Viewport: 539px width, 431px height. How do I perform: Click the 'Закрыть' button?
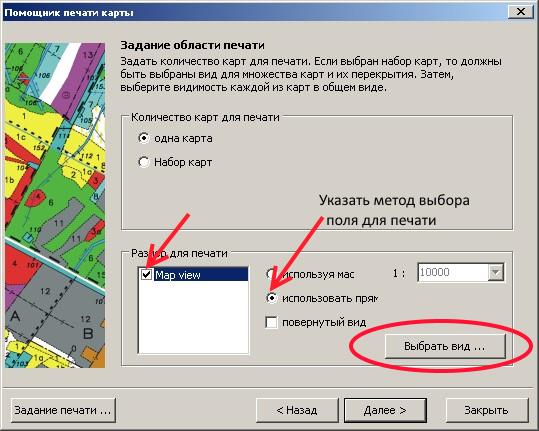point(486,410)
